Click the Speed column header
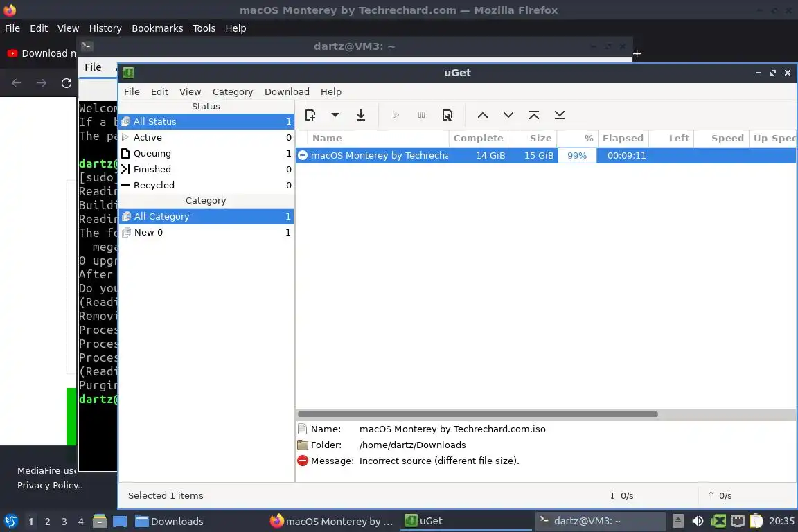Screen dimensions: 798x532 pos(722,138)
